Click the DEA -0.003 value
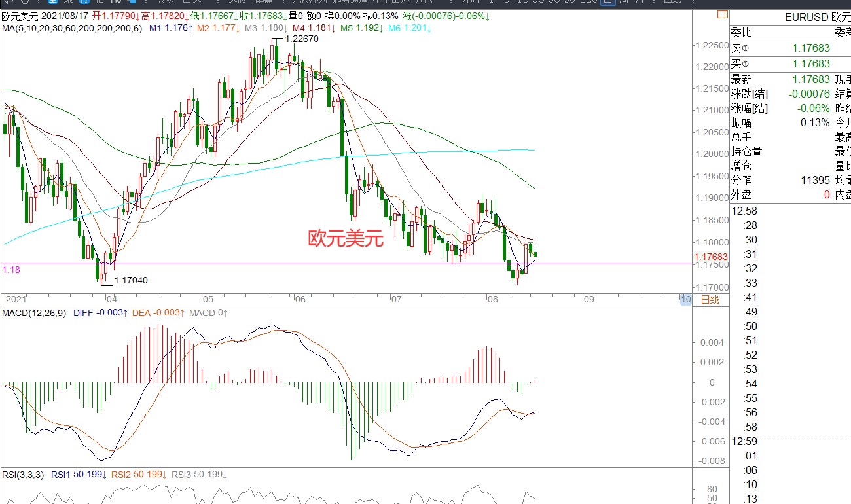Screen dimensions: 851x504 [159, 314]
